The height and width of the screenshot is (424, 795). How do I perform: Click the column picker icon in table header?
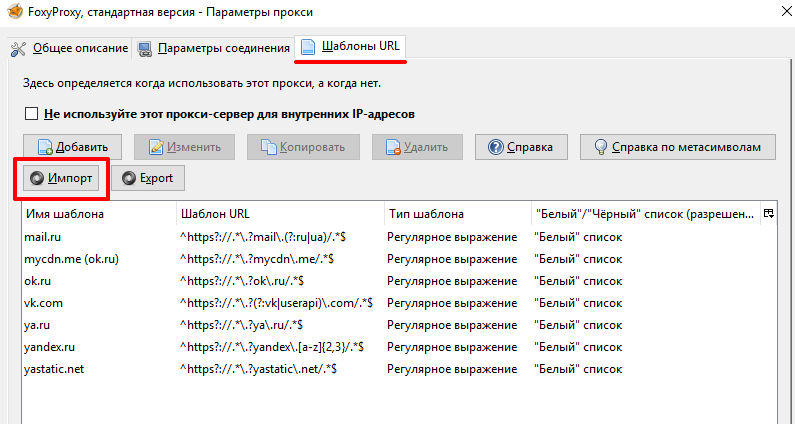[x=769, y=214]
